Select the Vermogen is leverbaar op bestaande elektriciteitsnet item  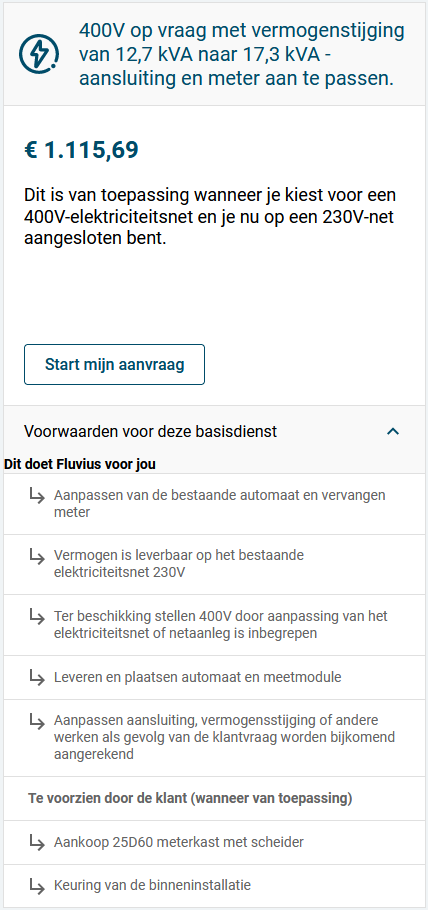214,564
